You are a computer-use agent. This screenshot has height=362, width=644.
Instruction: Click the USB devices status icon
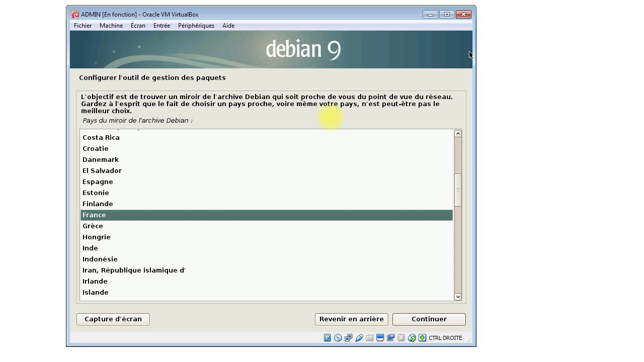(x=359, y=338)
